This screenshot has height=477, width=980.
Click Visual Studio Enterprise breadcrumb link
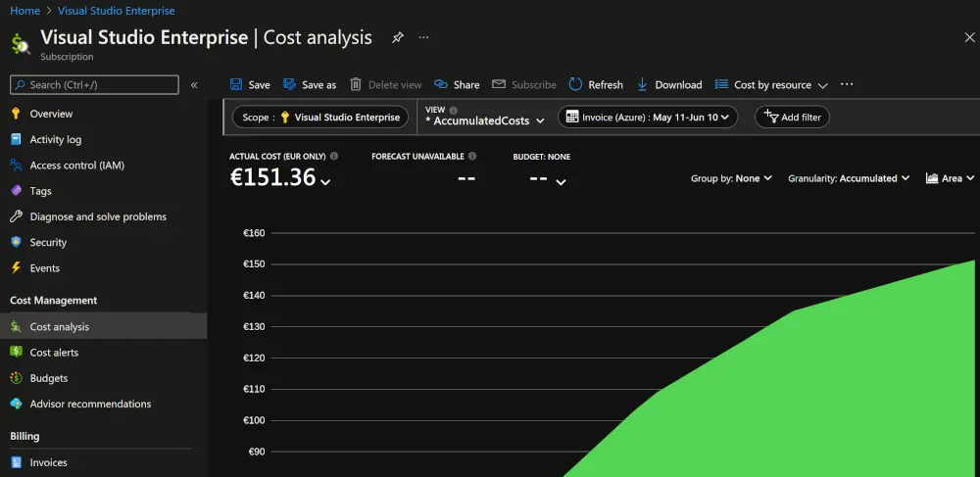pos(117,11)
